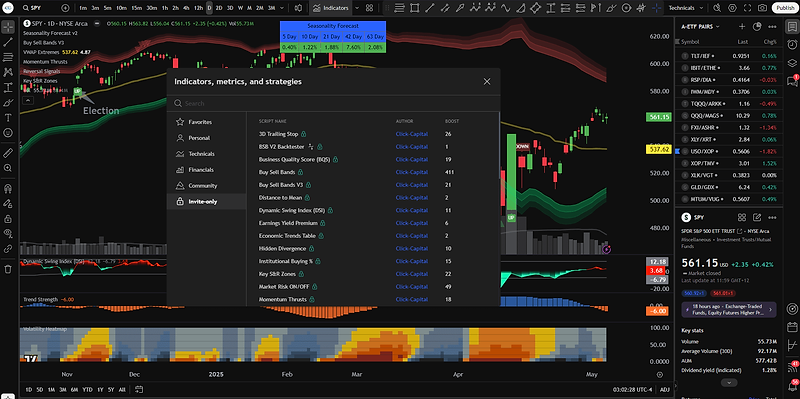Open the candle chart type selector
Viewport: 800px width, 399px height.
click(x=299, y=8)
